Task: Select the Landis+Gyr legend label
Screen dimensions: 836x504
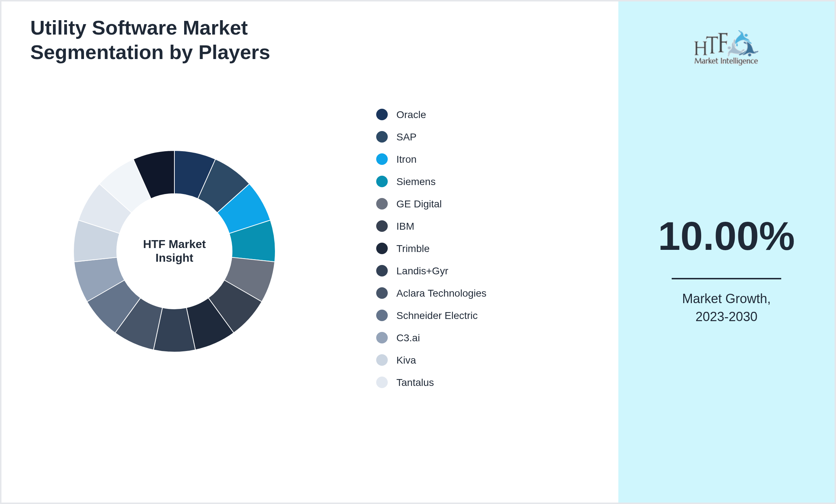Action: 422,271
